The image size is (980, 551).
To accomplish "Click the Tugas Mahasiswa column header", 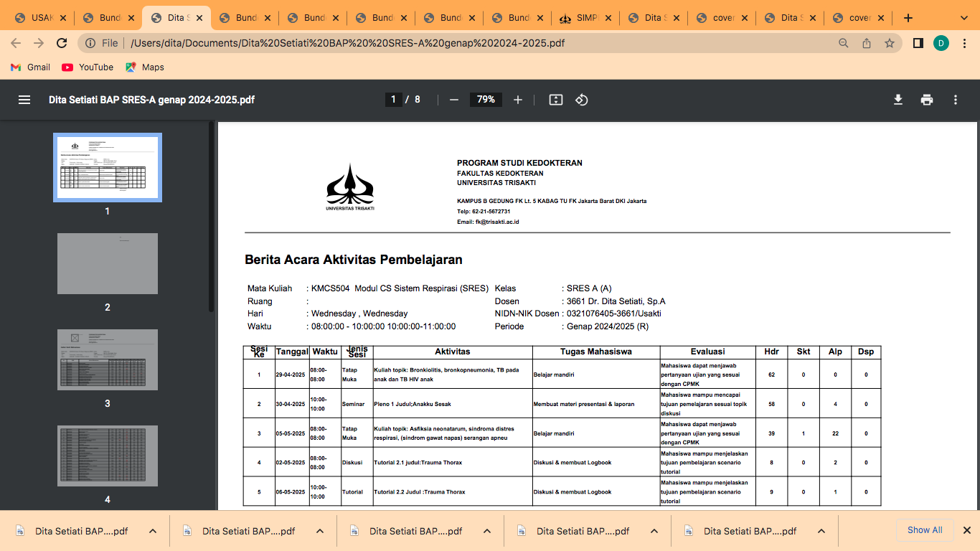I will tap(596, 352).
